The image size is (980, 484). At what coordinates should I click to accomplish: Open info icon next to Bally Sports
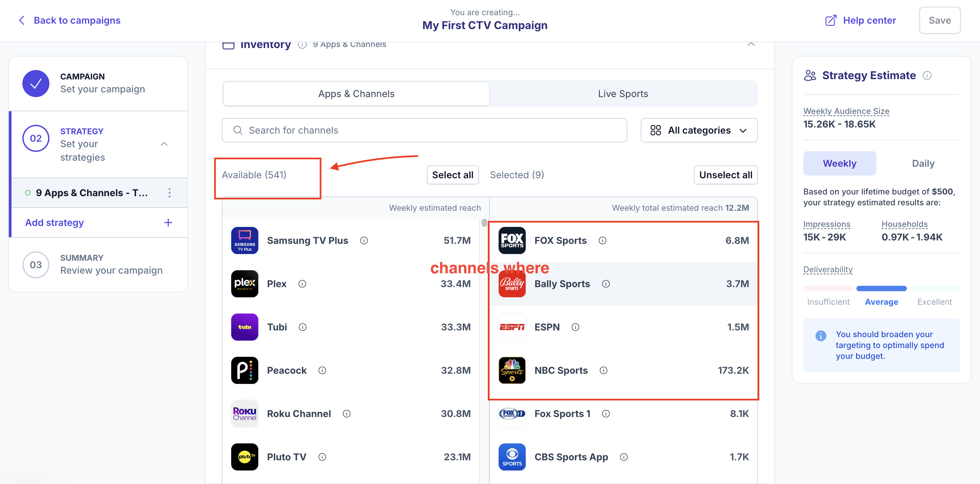606,284
